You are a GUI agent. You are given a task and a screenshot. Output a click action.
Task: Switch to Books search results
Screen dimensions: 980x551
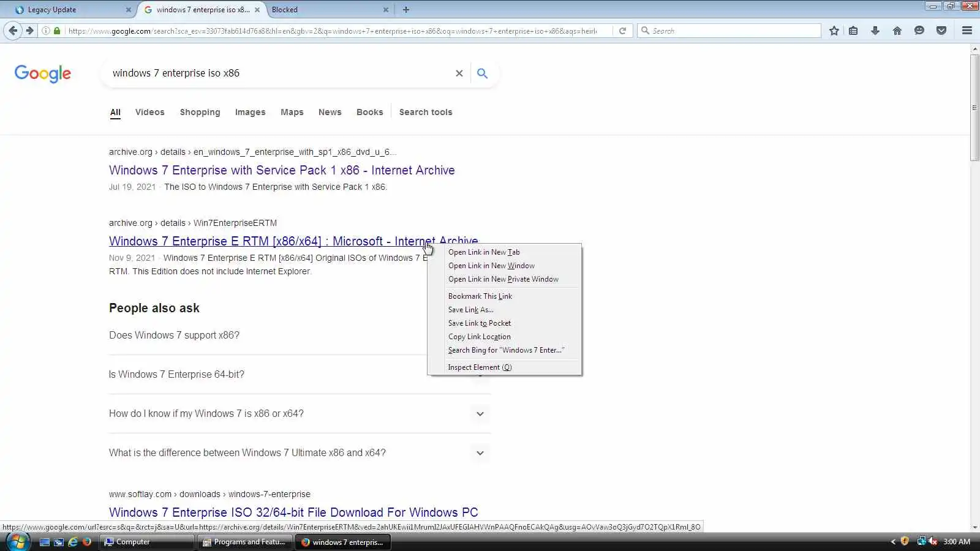(370, 112)
